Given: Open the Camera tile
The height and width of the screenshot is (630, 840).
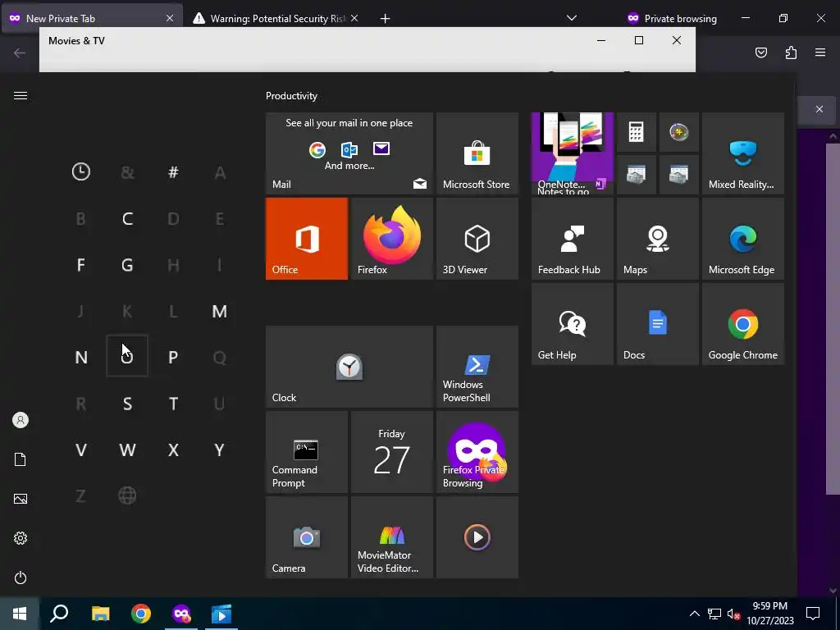Looking at the screenshot, I should tap(307, 537).
